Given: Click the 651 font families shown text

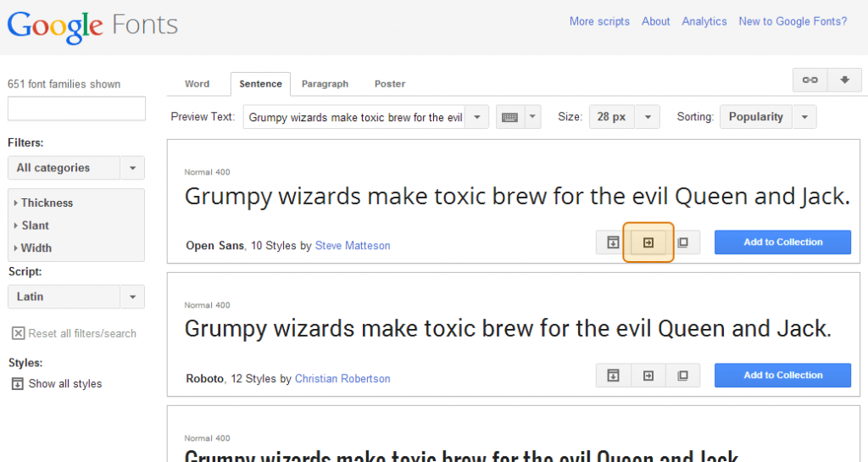Looking at the screenshot, I should (64, 84).
